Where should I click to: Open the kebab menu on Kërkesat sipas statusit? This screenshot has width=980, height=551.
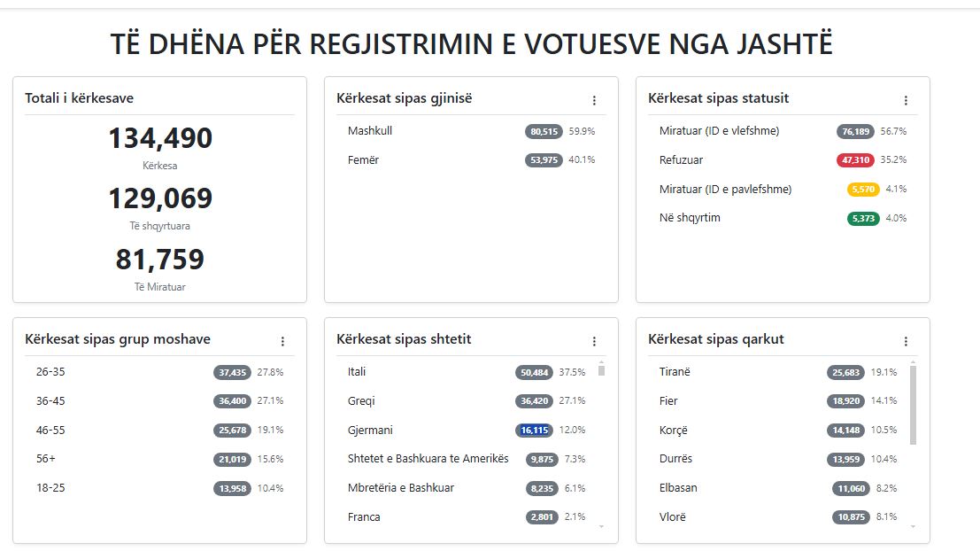tap(906, 100)
